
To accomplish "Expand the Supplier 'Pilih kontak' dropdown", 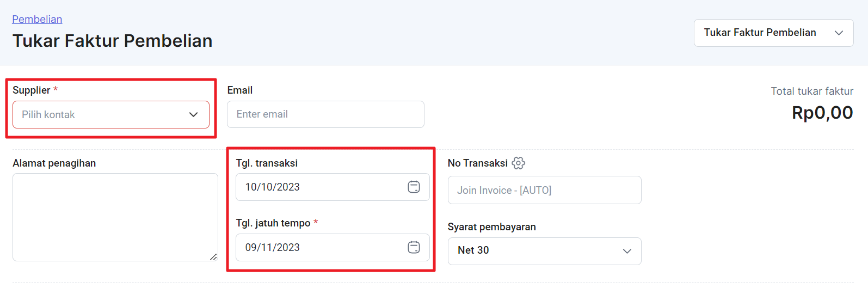I will pos(111,114).
